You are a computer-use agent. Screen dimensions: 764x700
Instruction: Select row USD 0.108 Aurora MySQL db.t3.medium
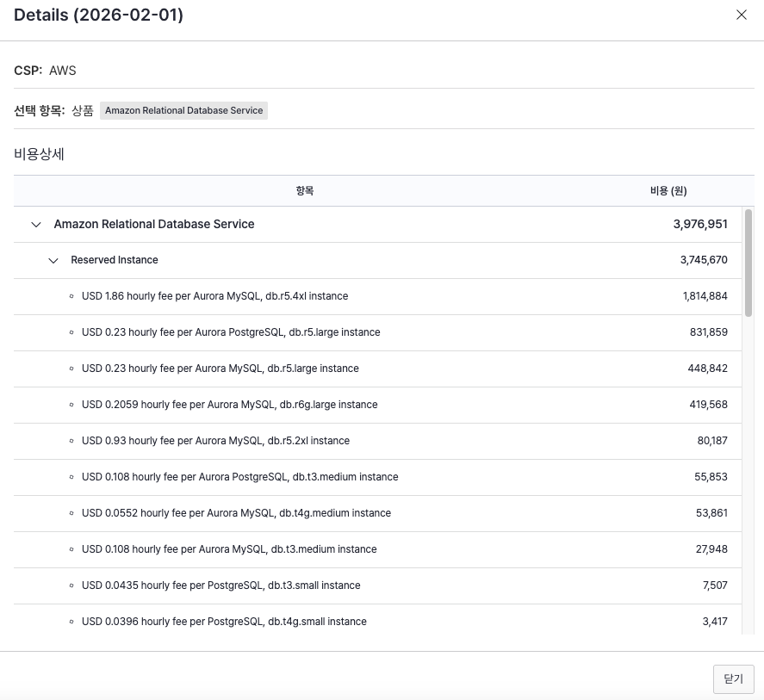(x=377, y=549)
